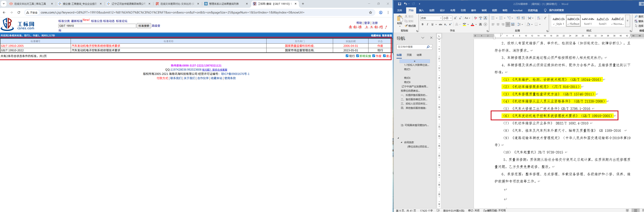This screenshot has height=212, width=644.
Task: Open 查找 find tool in Word
Action: tap(639, 17)
